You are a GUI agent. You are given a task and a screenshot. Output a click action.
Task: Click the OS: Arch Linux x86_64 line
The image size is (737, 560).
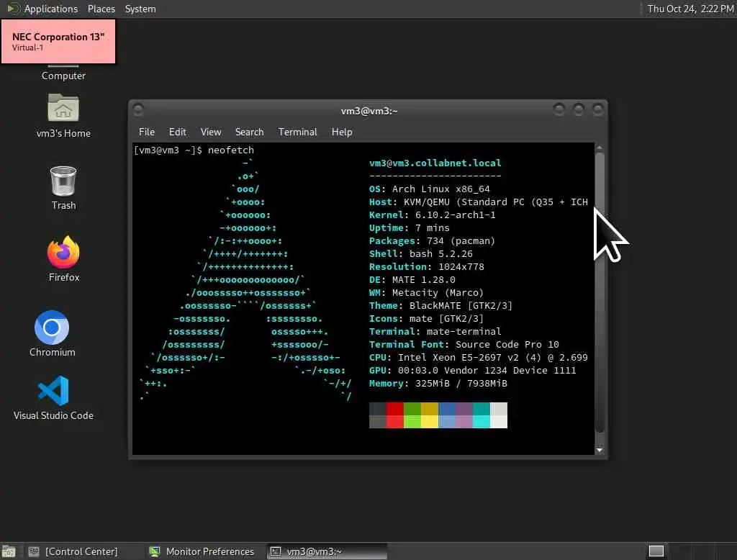pos(429,189)
